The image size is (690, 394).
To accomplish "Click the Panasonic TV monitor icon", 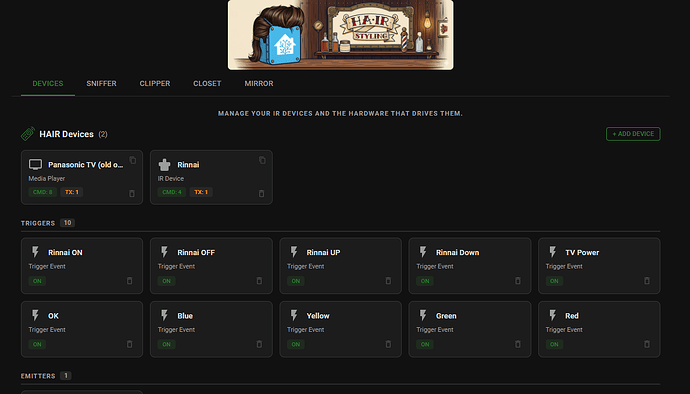I will pos(35,165).
